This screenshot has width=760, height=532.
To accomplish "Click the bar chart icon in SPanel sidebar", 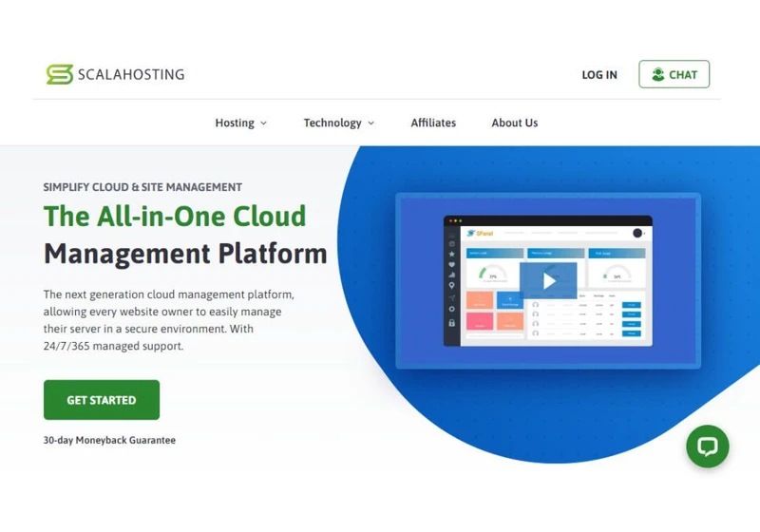I will (452, 275).
